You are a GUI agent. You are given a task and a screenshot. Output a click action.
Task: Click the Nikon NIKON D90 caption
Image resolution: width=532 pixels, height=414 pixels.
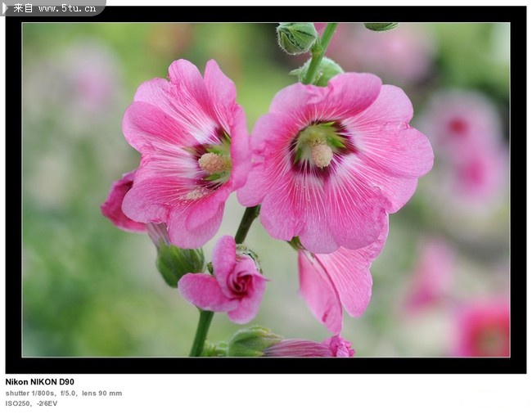coord(39,381)
